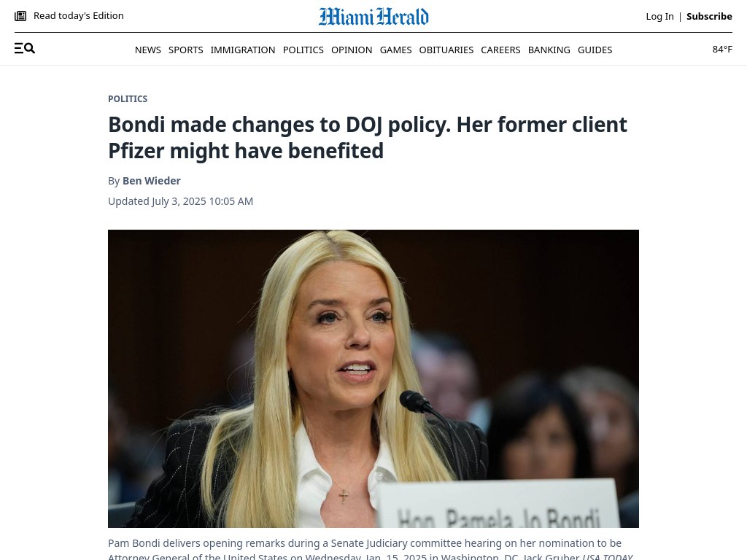Open the NEWS section
747x560 pixels.
click(x=147, y=50)
